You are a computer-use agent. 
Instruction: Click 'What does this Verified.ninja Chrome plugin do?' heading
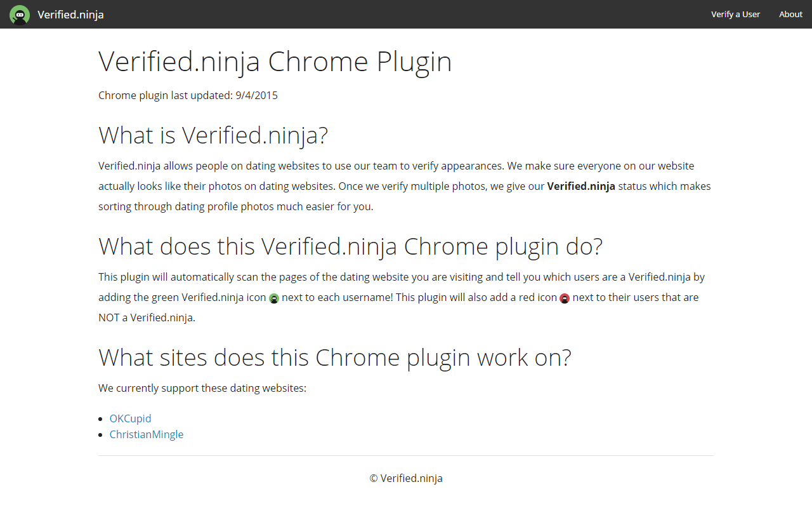(x=350, y=246)
